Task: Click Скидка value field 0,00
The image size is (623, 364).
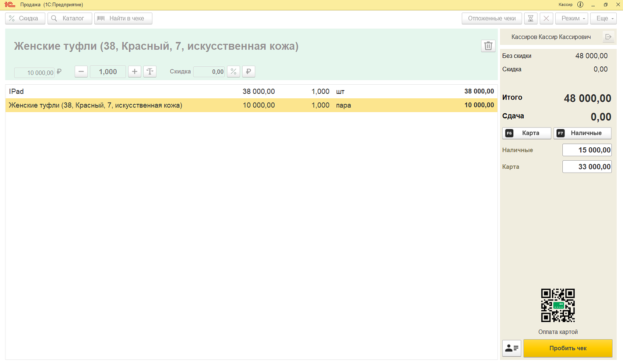Action: 209,72
